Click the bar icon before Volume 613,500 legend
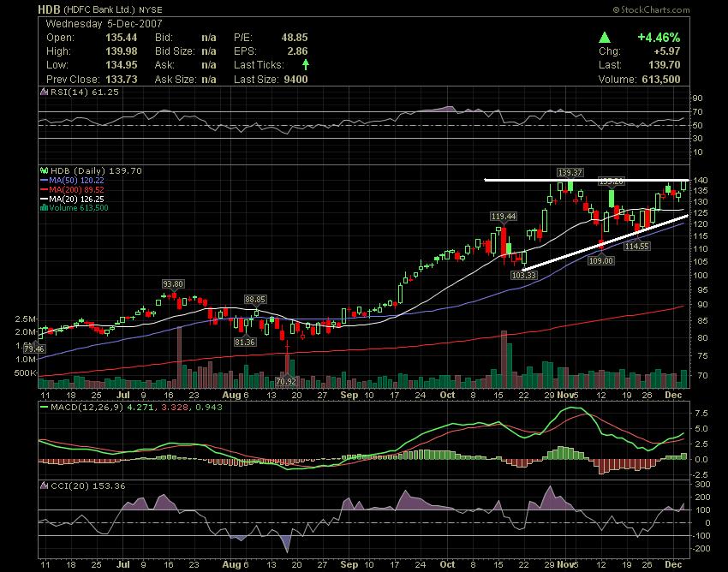This screenshot has height=572, width=728. coord(44,207)
